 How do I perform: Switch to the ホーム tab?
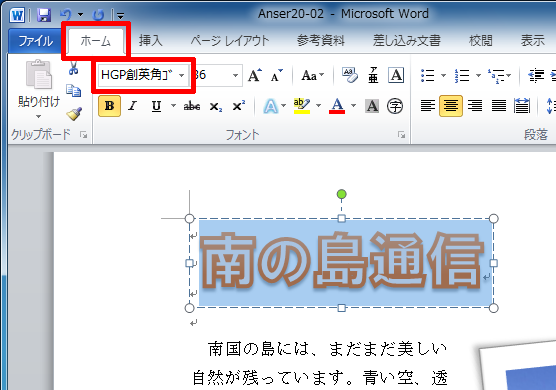point(95,41)
